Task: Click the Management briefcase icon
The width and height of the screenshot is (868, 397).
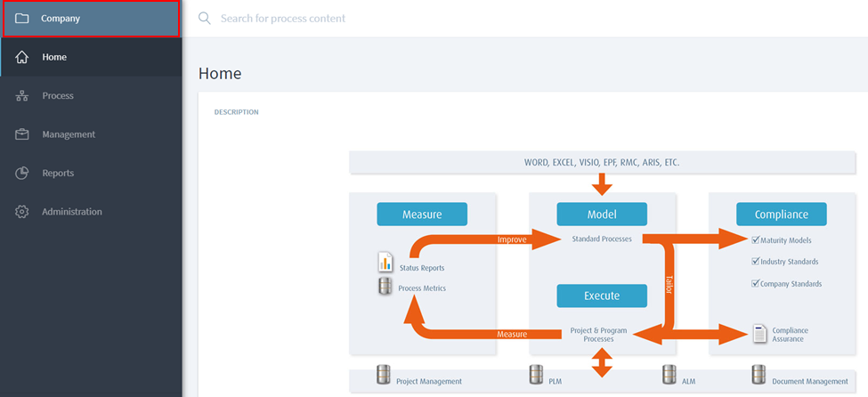Action: [x=22, y=134]
